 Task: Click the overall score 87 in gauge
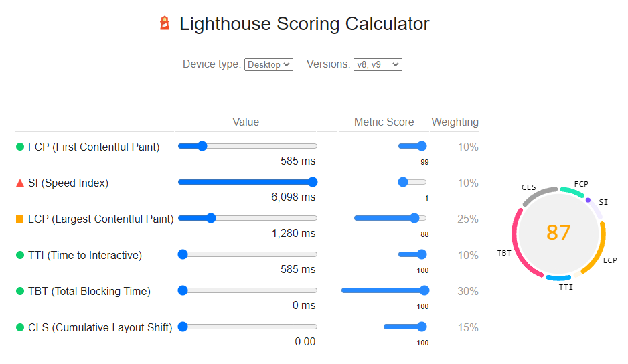pyautogui.click(x=558, y=233)
